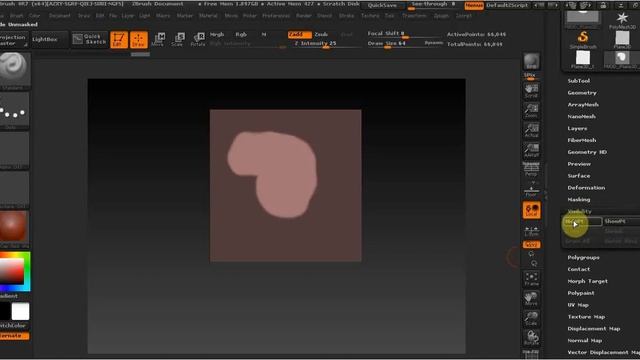Open the Dots stroke type selector

tap(14, 110)
